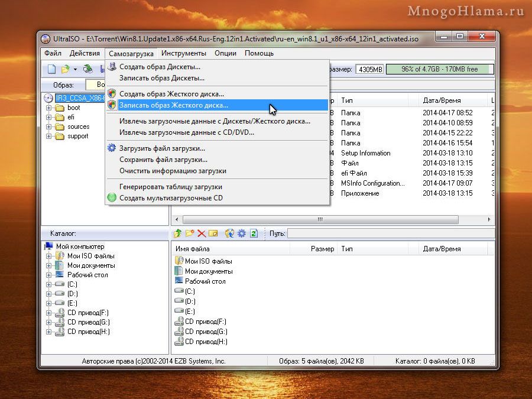Click the blue gear icon in lower toolbar
532x399 pixels.
pos(241,233)
